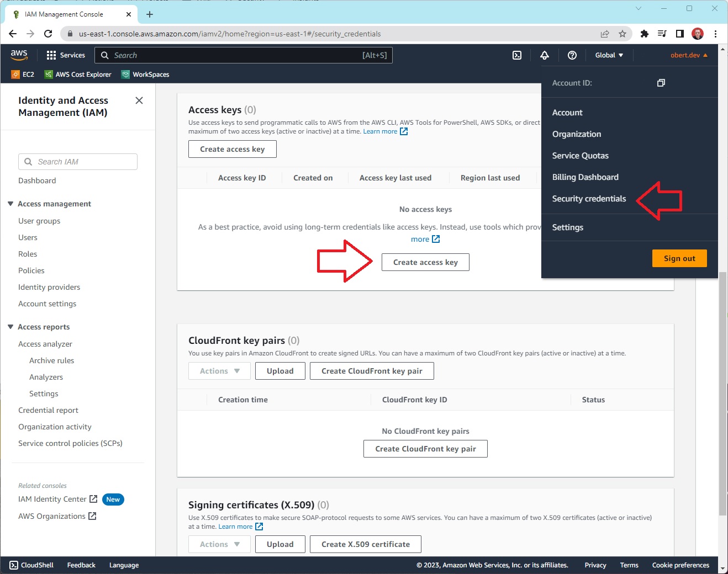
Task: Open Users in IAM navigation
Action: pos(28,237)
